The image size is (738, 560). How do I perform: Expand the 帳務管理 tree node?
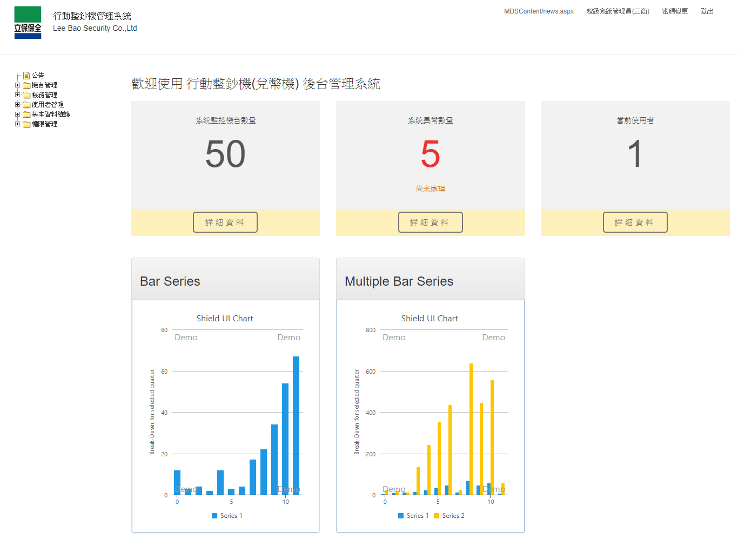click(17, 95)
